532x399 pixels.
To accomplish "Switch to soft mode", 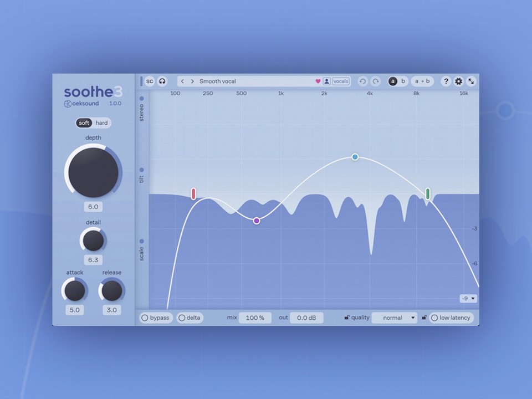I will tap(84, 123).
